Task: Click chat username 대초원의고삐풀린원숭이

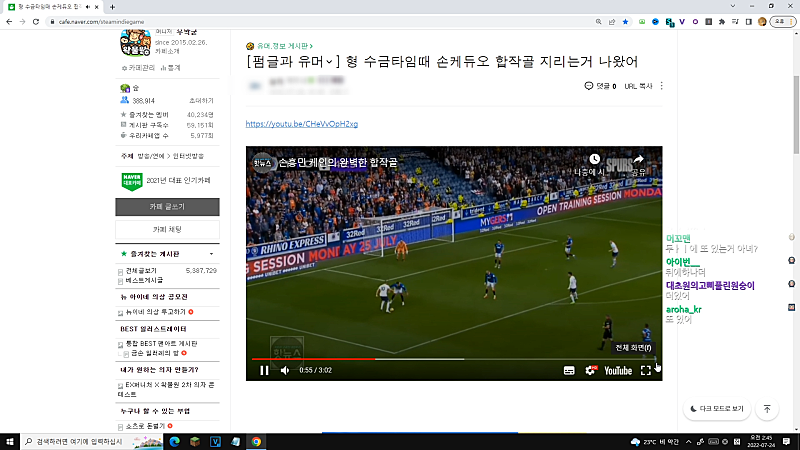Action: [710, 286]
